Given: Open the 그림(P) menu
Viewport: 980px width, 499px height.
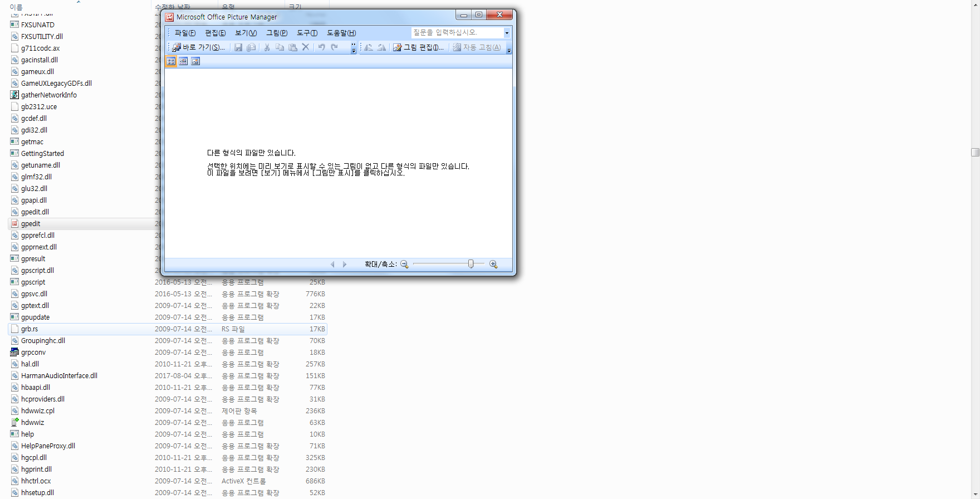Looking at the screenshot, I should (x=277, y=33).
